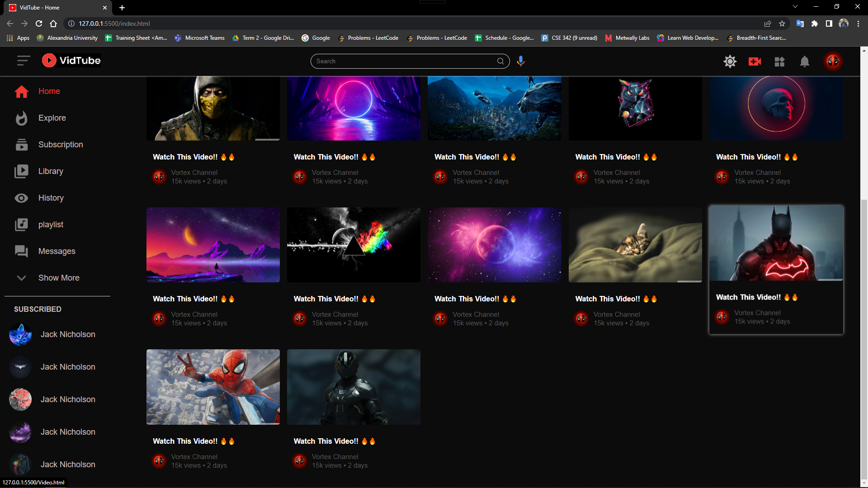
Task: Open the neon circle video thumbnail
Action: 354,108
